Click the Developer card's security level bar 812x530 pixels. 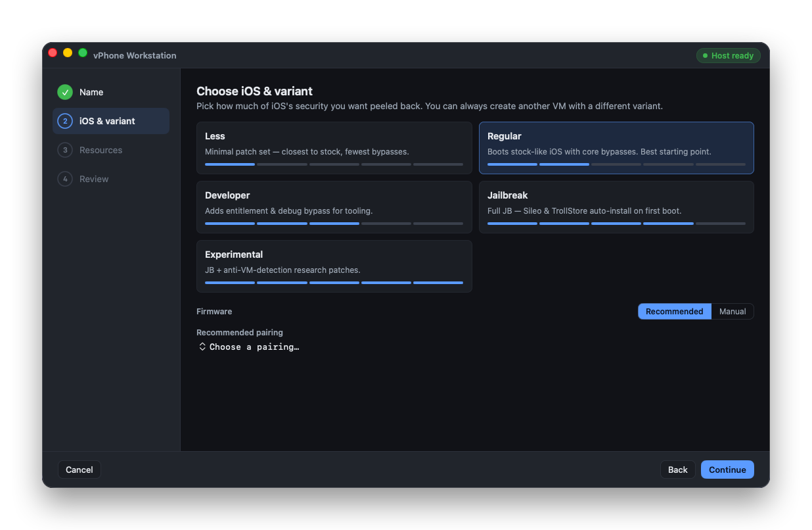(x=334, y=224)
